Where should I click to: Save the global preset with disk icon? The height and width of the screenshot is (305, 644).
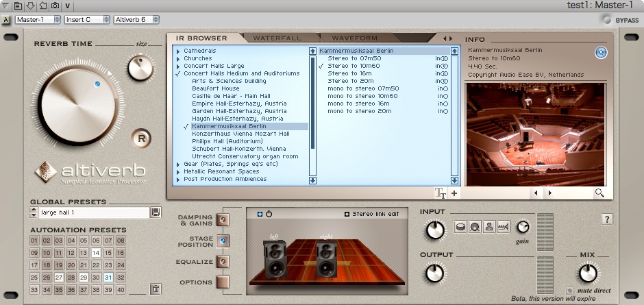[156, 212]
